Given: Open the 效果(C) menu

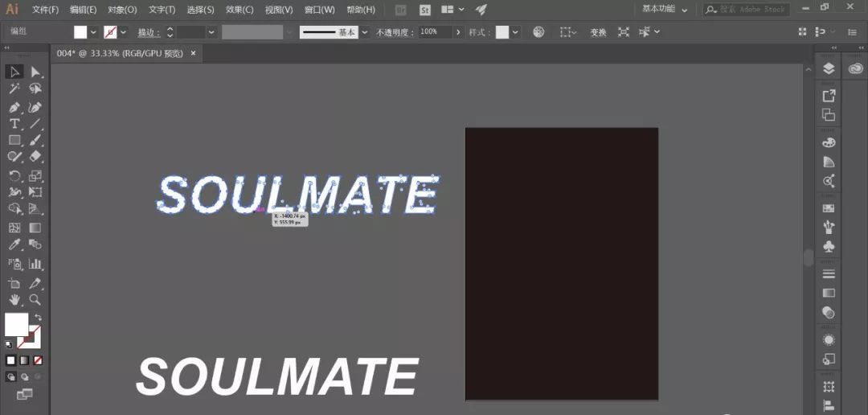Looking at the screenshot, I should pos(239,10).
